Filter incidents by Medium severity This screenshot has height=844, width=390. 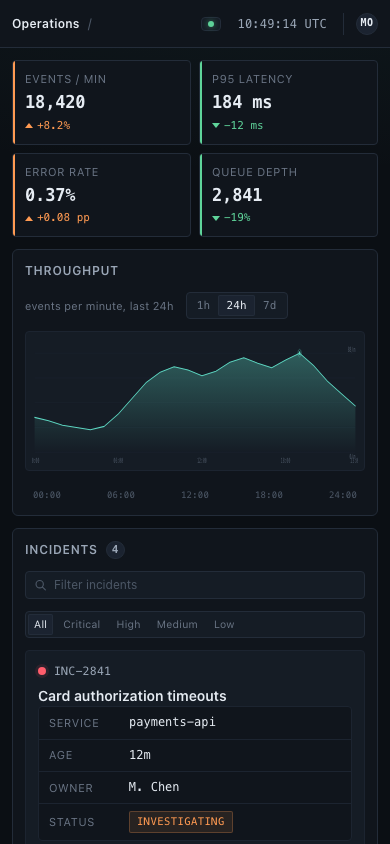177,624
